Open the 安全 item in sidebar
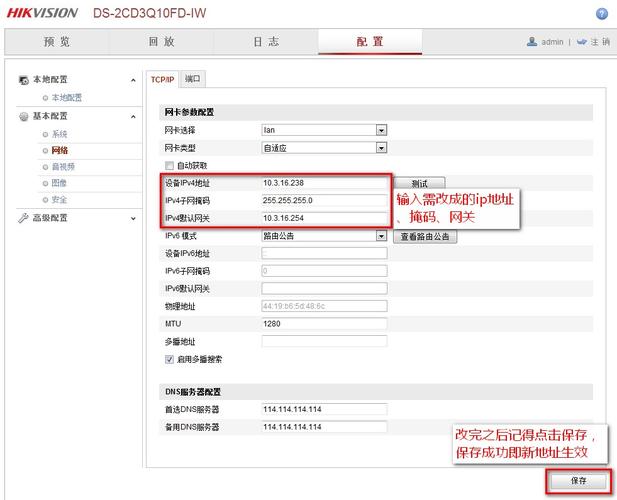 59,199
